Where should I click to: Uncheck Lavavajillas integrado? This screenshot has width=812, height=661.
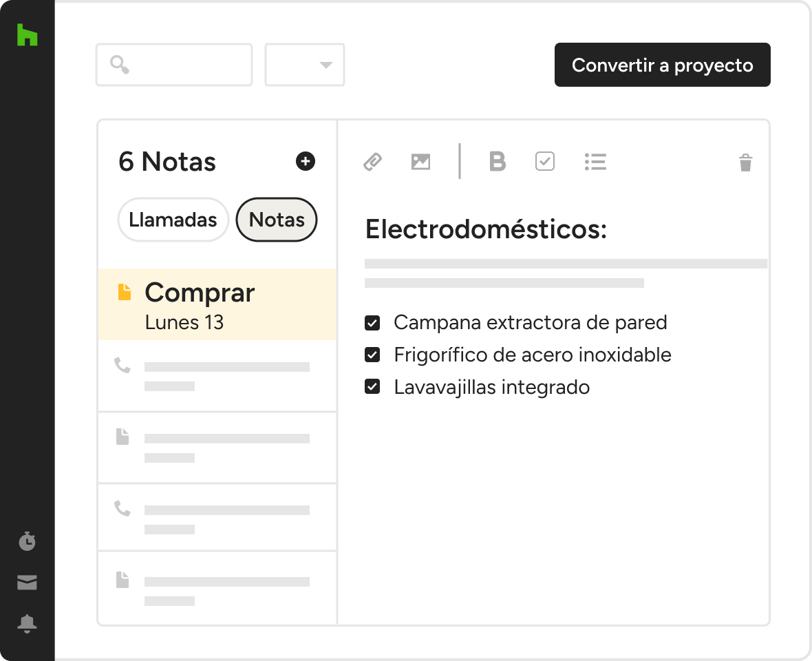tap(372, 387)
